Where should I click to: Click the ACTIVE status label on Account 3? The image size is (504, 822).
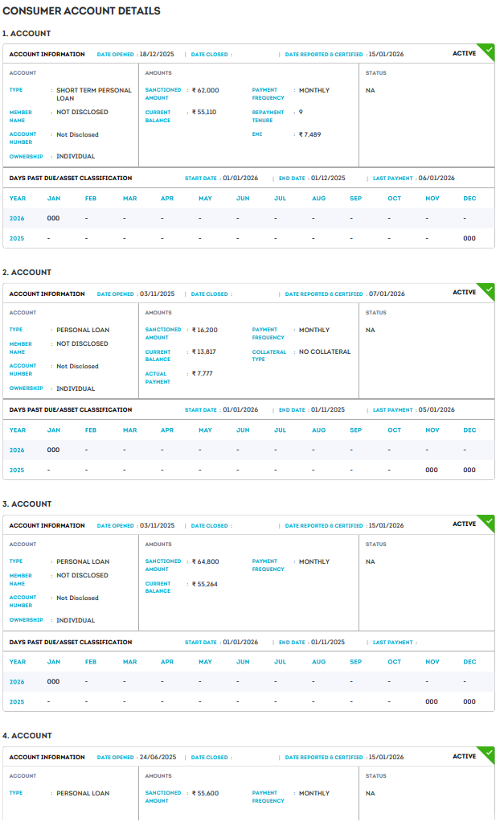pos(464,524)
